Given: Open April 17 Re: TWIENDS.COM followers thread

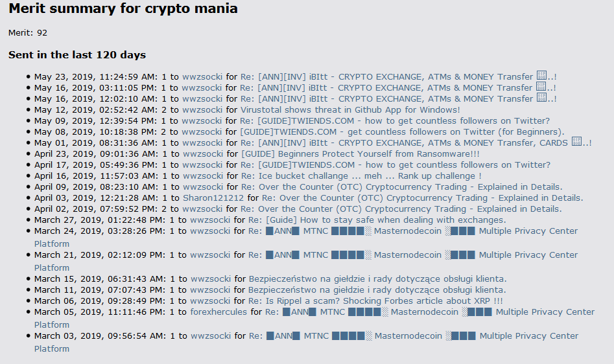Looking at the screenshot, I should pyautogui.click(x=396, y=165).
